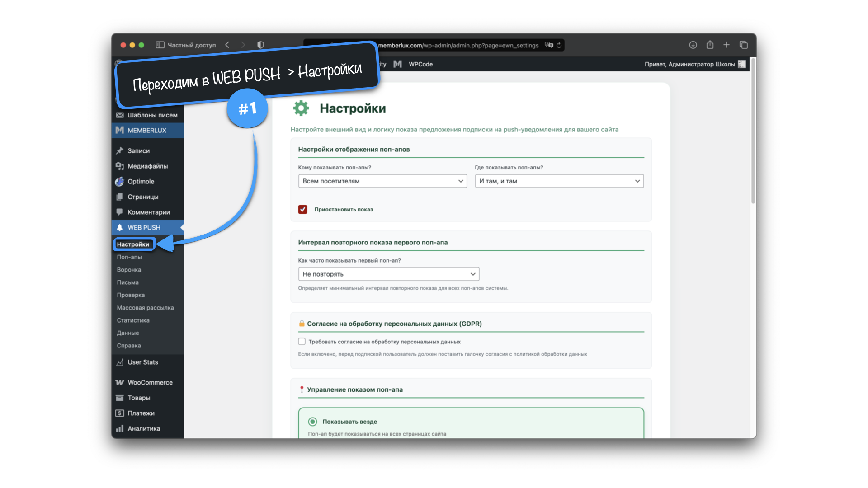
Task: Reload the page with refresh icon
Action: click(559, 45)
